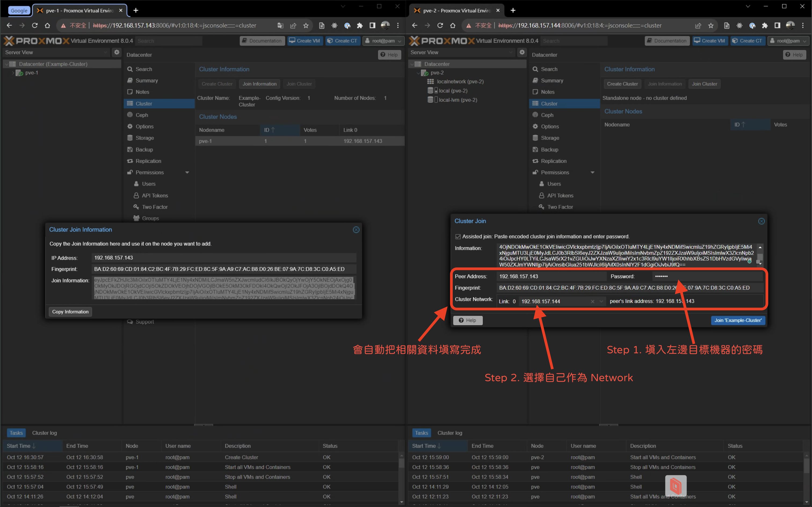Toggle the Assisted join checkbox

458,237
